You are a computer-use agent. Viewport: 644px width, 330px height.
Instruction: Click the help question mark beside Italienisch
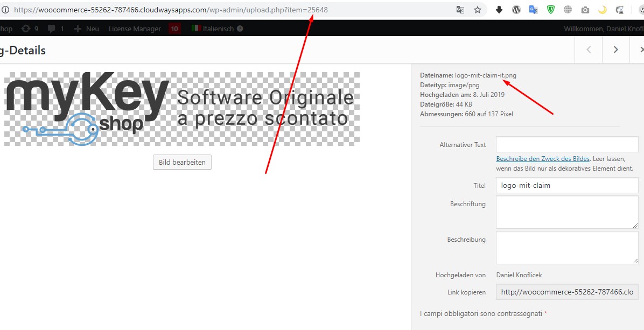[x=240, y=29]
